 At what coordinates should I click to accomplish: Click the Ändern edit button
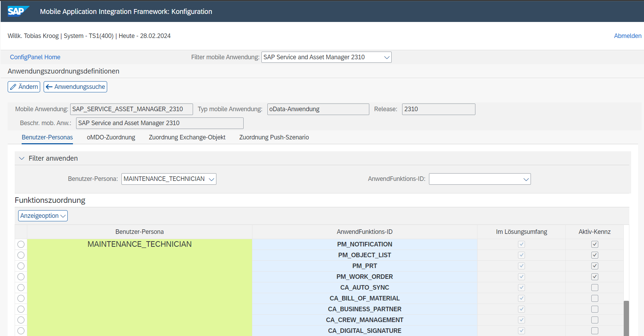click(x=24, y=87)
